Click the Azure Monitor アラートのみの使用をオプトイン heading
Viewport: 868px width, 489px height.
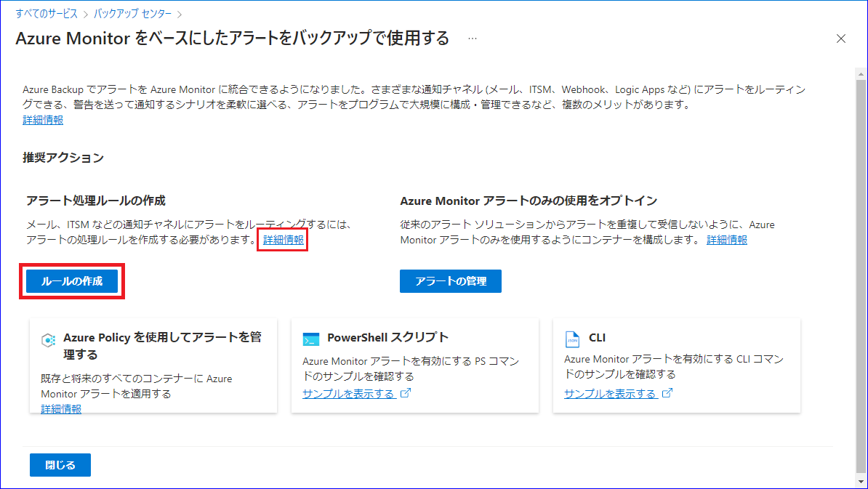pos(529,201)
